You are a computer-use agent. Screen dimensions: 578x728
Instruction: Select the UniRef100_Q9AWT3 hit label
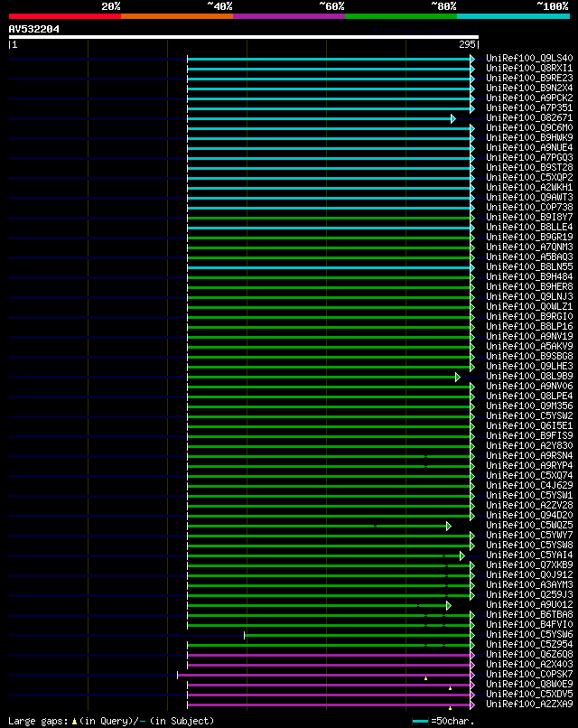tap(529, 198)
